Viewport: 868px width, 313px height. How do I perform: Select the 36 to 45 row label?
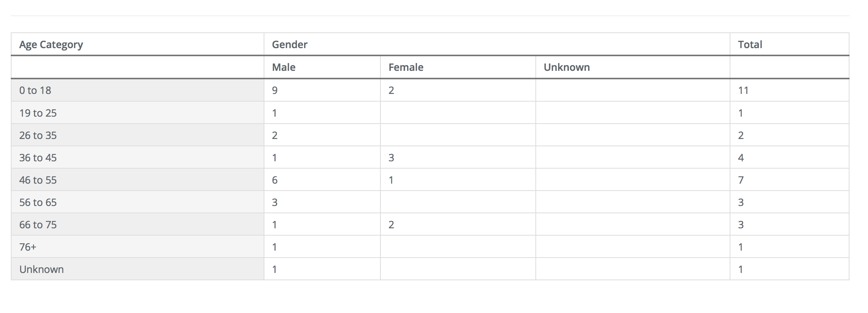pyautogui.click(x=38, y=157)
